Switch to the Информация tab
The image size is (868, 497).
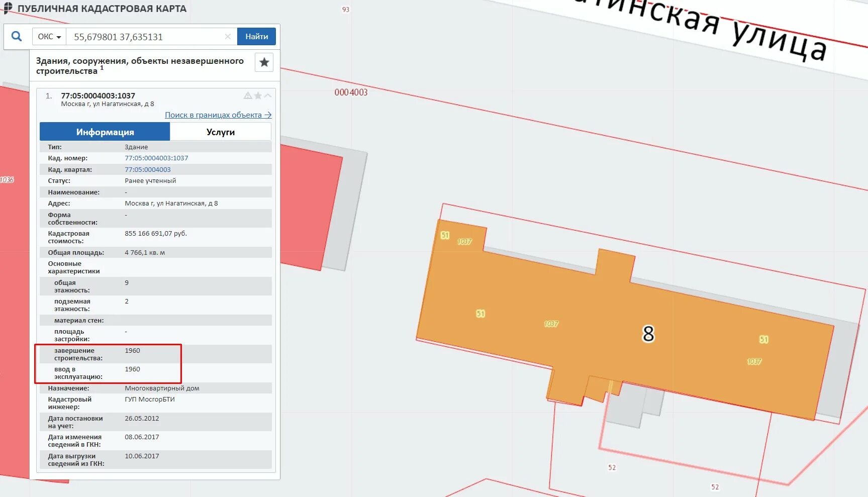click(x=105, y=132)
